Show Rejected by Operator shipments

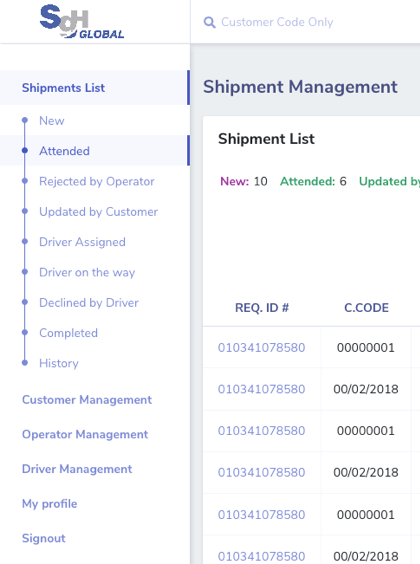(97, 182)
